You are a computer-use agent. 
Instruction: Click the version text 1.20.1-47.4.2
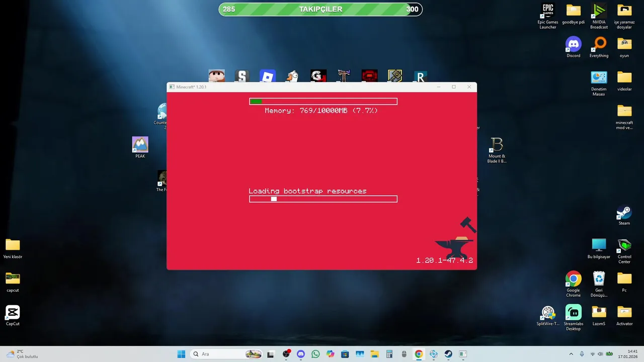(444, 260)
